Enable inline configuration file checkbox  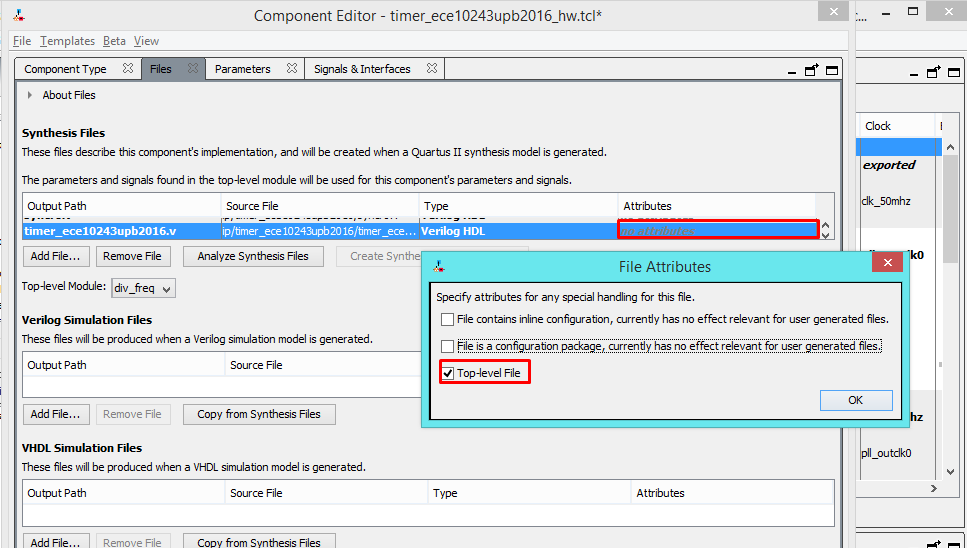(x=447, y=319)
